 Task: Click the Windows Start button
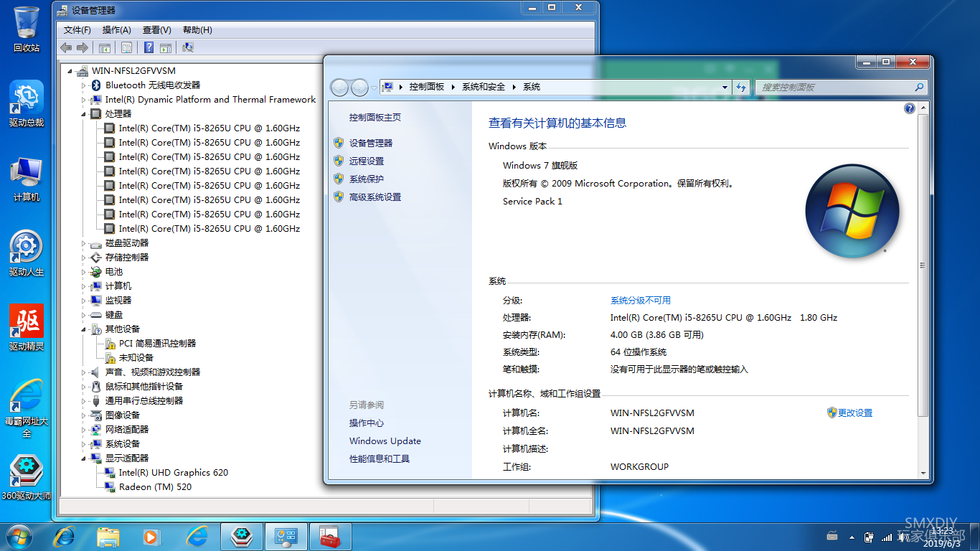click(x=19, y=536)
